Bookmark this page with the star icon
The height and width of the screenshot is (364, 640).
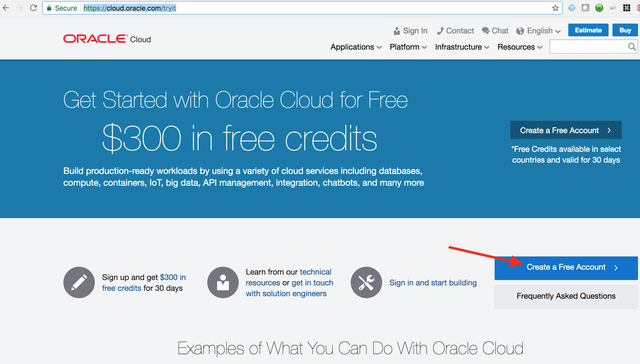pyautogui.click(x=555, y=8)
